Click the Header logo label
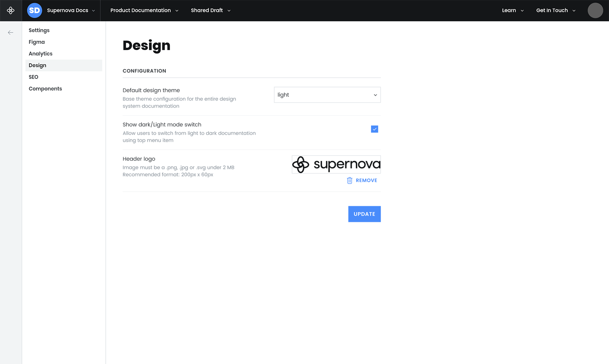The image size is (609, 364). [x=139, y=159]
